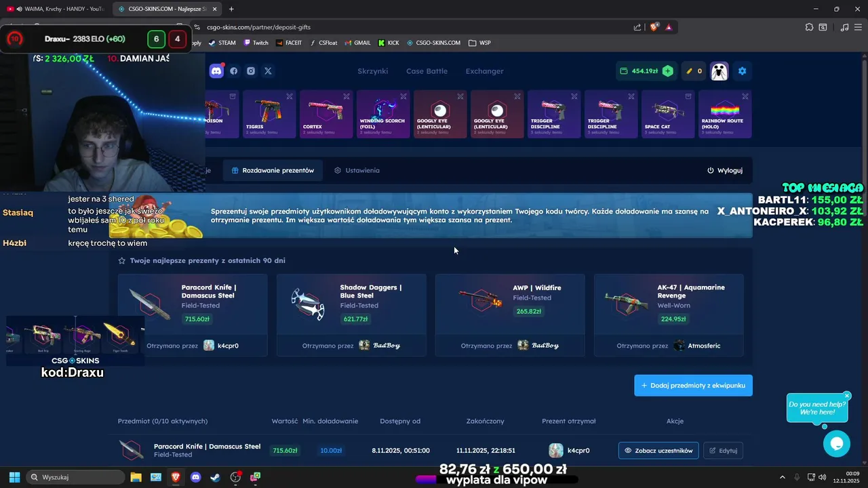The height and width of the screenshot is (488, 868).
Task: Click the AWP Wildfire gift card
Action: point(510,315)
